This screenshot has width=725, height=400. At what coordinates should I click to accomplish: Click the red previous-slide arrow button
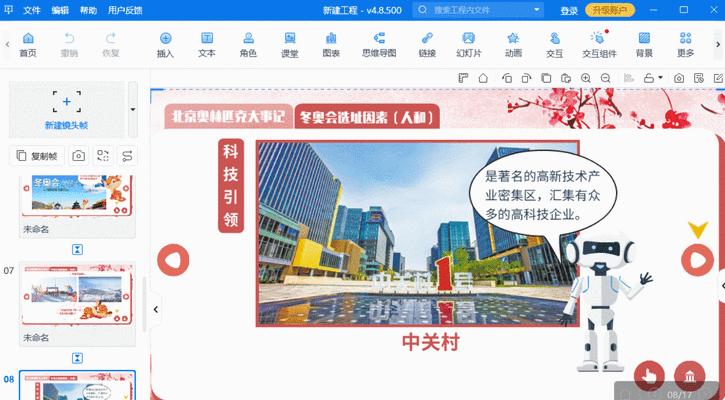(173, 260)
